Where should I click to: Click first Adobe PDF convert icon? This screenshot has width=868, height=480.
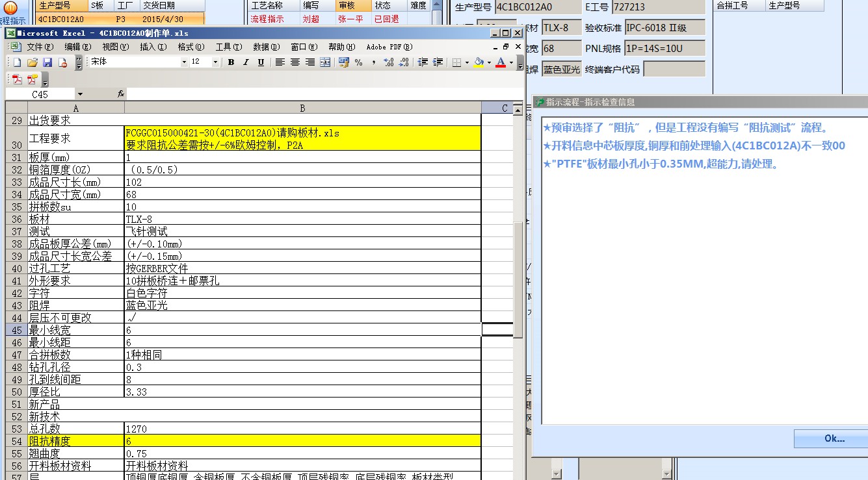(17, 79)
